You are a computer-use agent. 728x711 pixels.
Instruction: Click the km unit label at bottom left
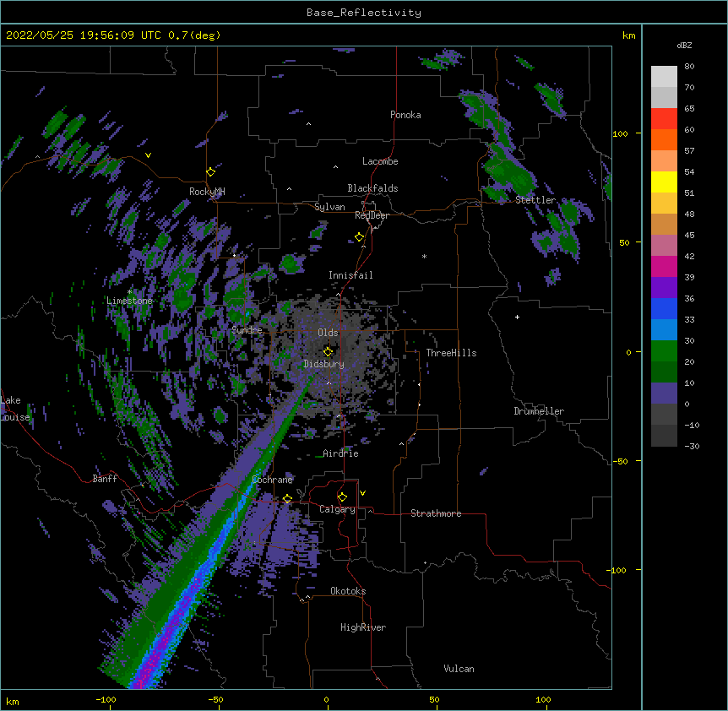pyautogui.click(x=13, y=702)
